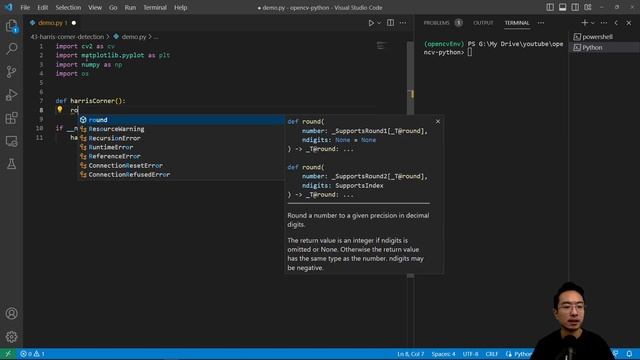The width and height of the screenshot is (640, 360).
Task: Select the Python terminal instance
Action: (x=604, y=47)
